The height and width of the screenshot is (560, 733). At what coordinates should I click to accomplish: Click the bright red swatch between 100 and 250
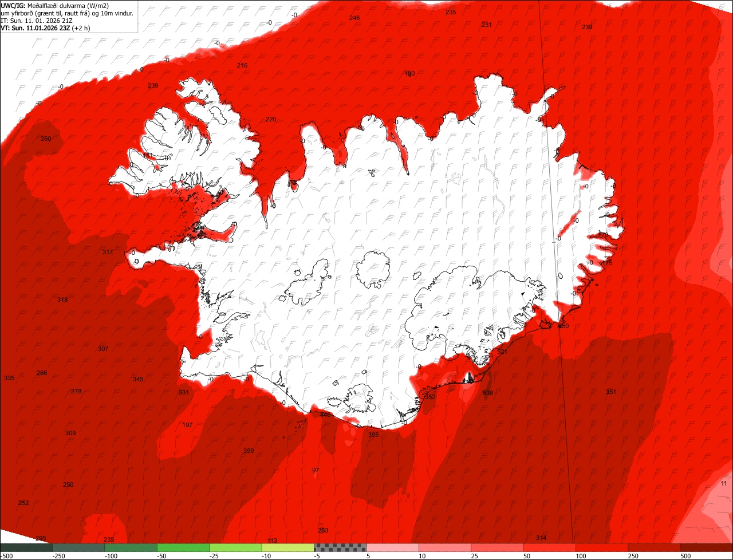(602, 547)
